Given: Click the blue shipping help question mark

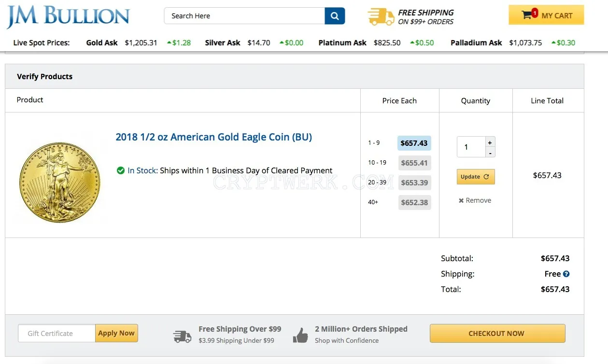Looking at the screenshot, I should pyautogui.click(x=566, y=274).
